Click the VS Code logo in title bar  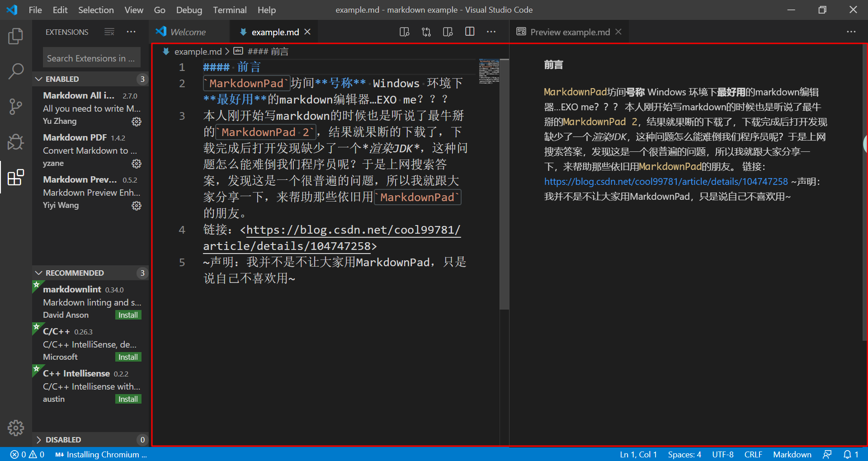[x=12, y=9]
